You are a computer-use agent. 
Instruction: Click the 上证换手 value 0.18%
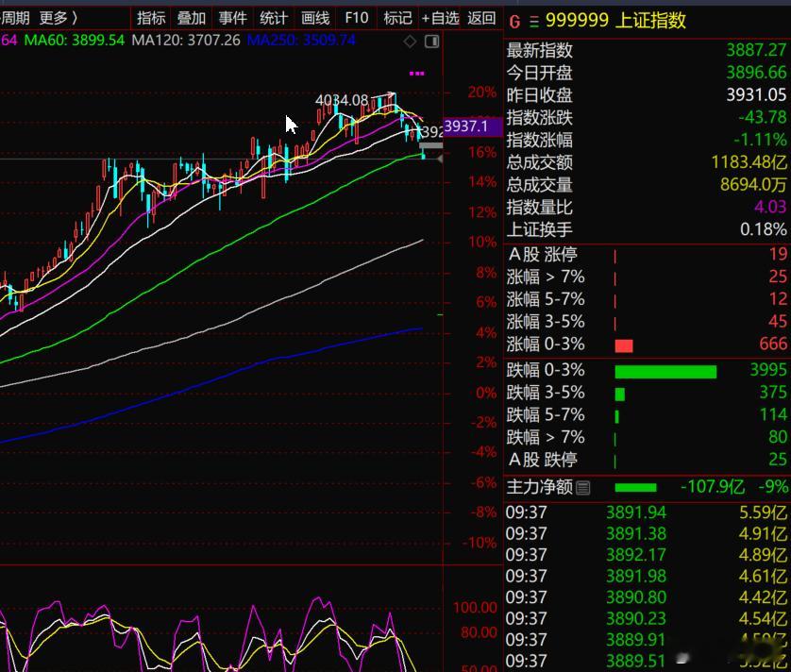[764, 229]
